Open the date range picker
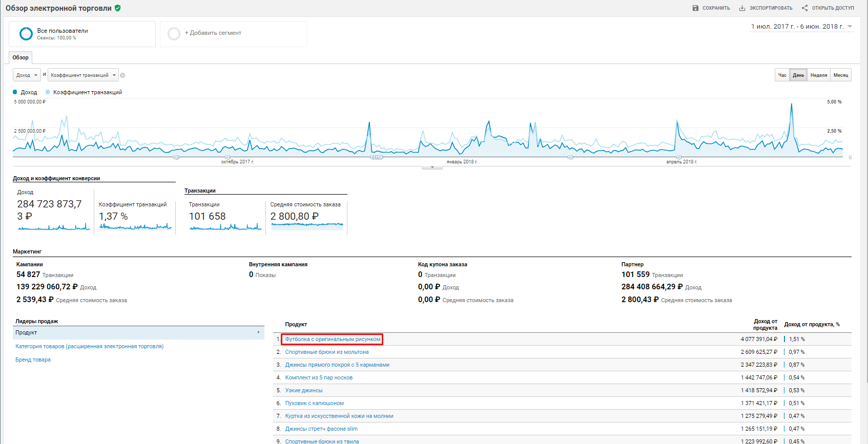Screen dimensions: 868x444 point(801,27)
